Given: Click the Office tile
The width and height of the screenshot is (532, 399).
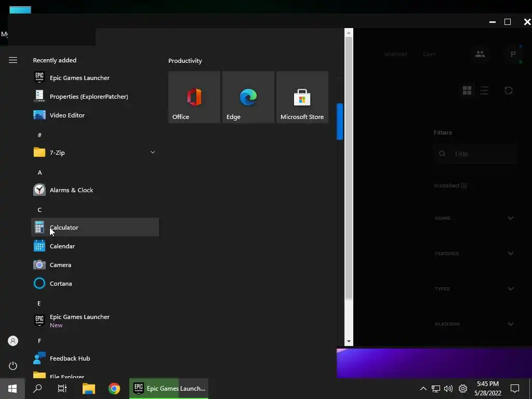Looking at the screenshot, I should 194,97.
